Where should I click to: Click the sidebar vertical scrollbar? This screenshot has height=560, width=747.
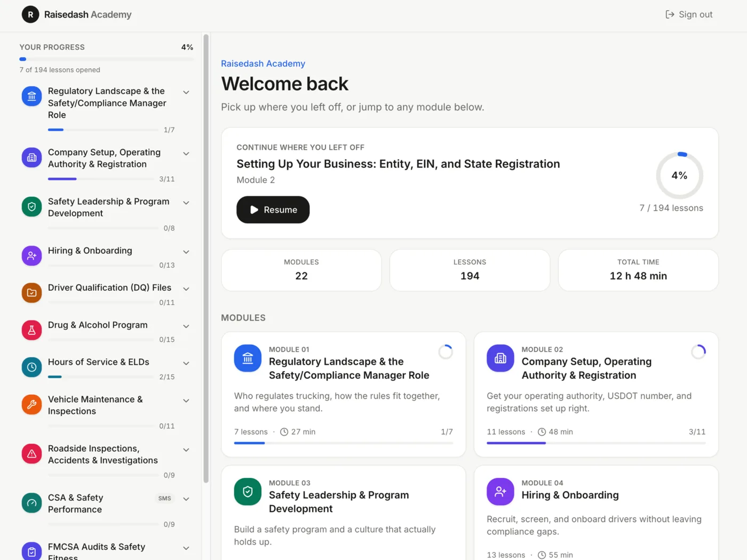[x=206, y=259]
